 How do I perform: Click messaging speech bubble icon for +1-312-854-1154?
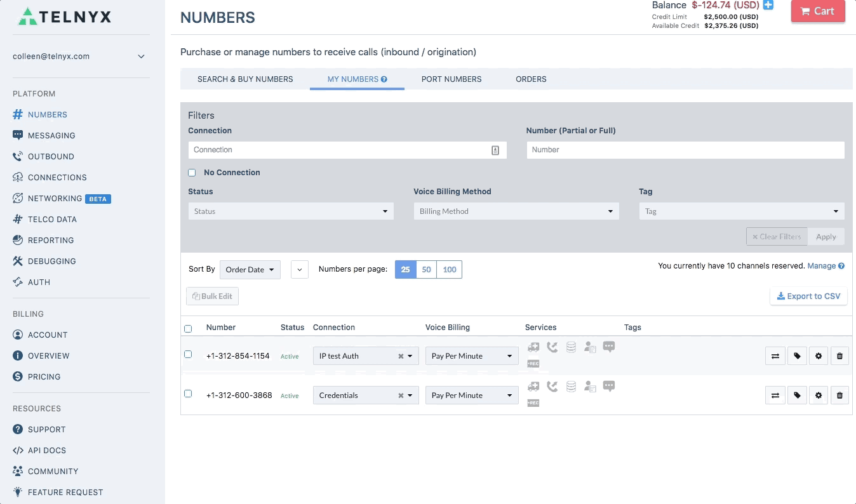click(609, 347)
